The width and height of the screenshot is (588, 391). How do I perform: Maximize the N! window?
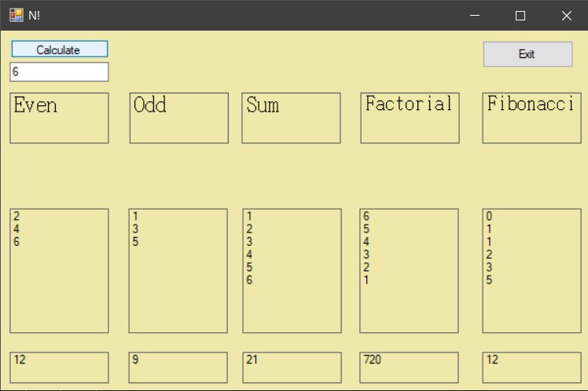click(x=520, y=16)
